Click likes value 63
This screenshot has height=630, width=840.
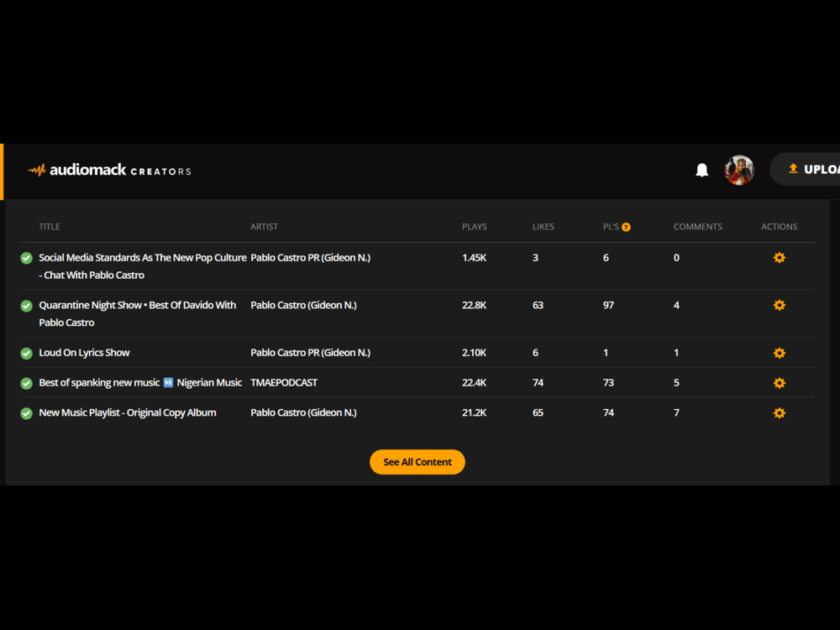(x=538, y=306)
